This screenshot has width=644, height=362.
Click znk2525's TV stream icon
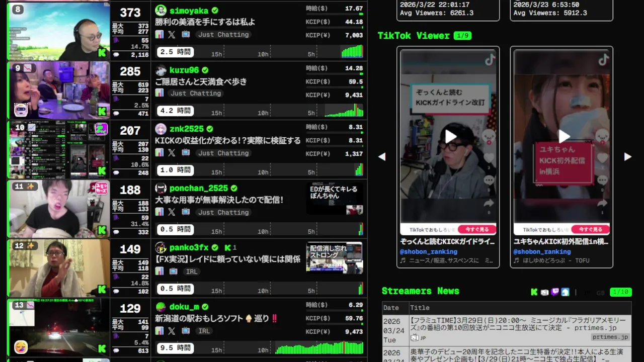(186, 153)
